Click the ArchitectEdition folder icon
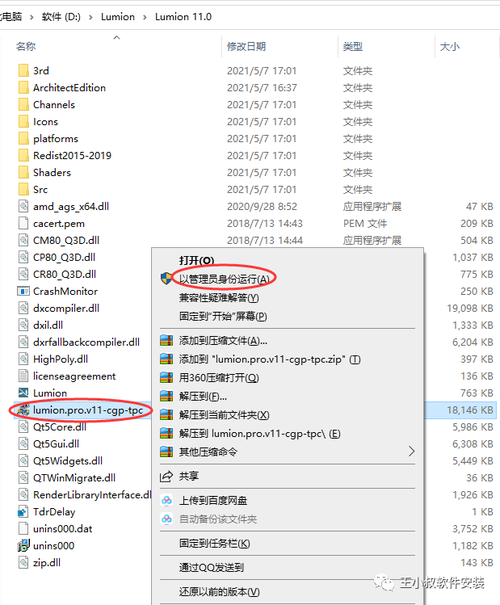This screenshot has width=500, height=605. pos(23,88)
